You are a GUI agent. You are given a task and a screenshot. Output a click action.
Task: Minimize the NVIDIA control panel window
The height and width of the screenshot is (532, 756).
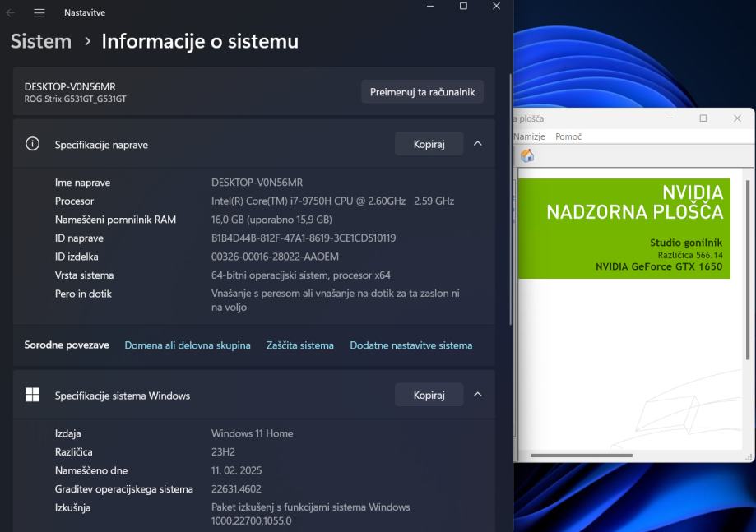point(670,118)
